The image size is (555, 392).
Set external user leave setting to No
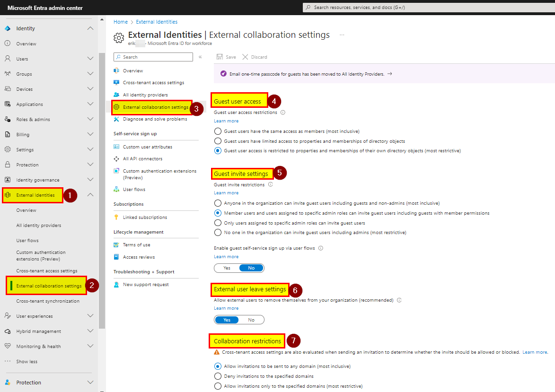(x=251, y=320)
